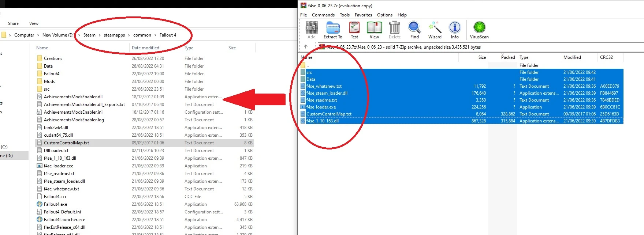Switch to the Share ribbon tab

(x=14, y=23)
